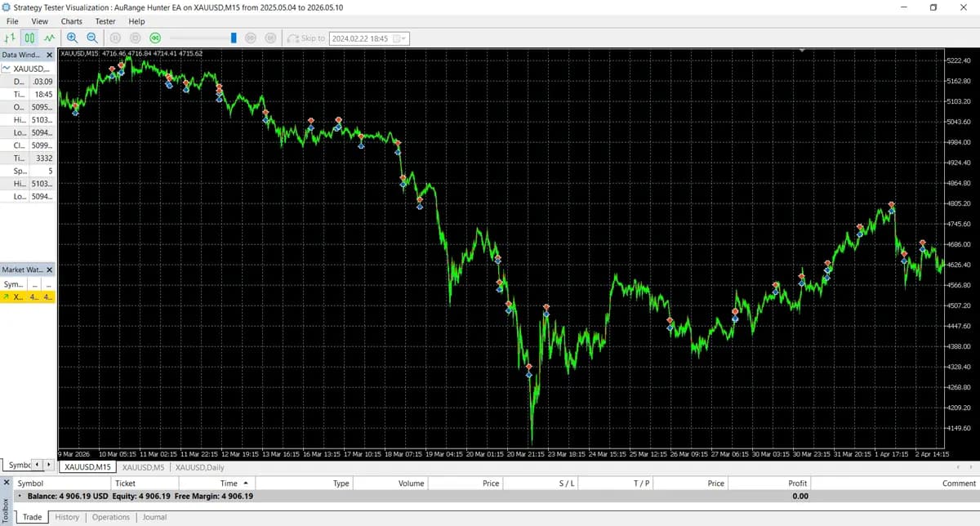This screenshot has width=980, height=526.
Task: Open the File menu
Action: click(12, 21)
